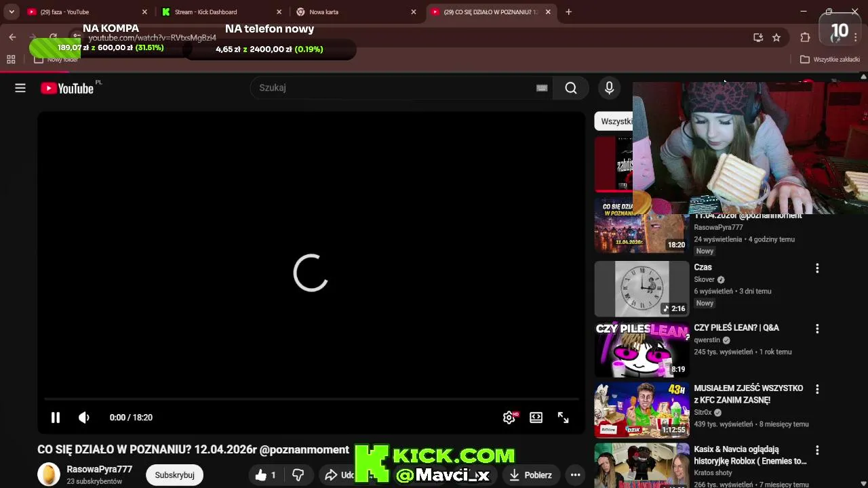Subscribe with the Subskrybuj button
Viewport: 868px width, 488px height.
[174, 475]
